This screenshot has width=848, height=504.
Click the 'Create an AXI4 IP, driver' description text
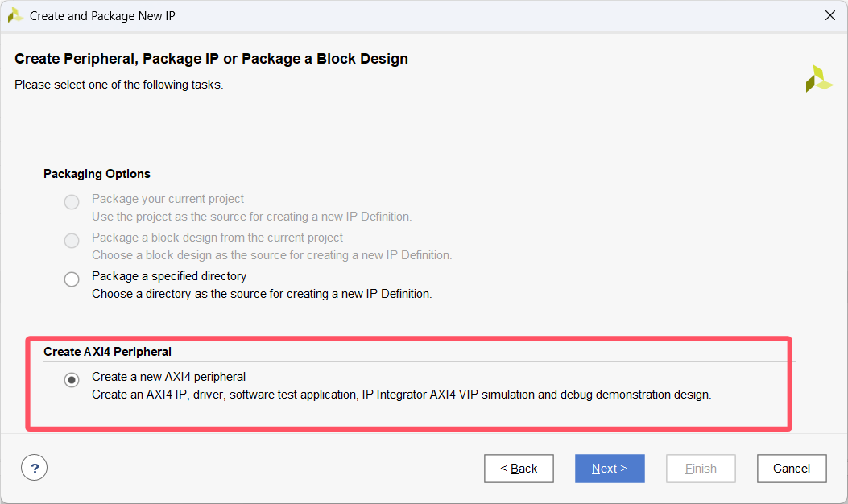401,395
